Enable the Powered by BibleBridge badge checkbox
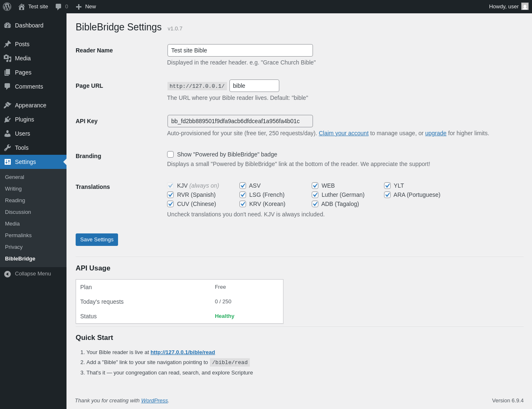The width and height of the screenshot is (532, 409). click(x=170, y=154)
